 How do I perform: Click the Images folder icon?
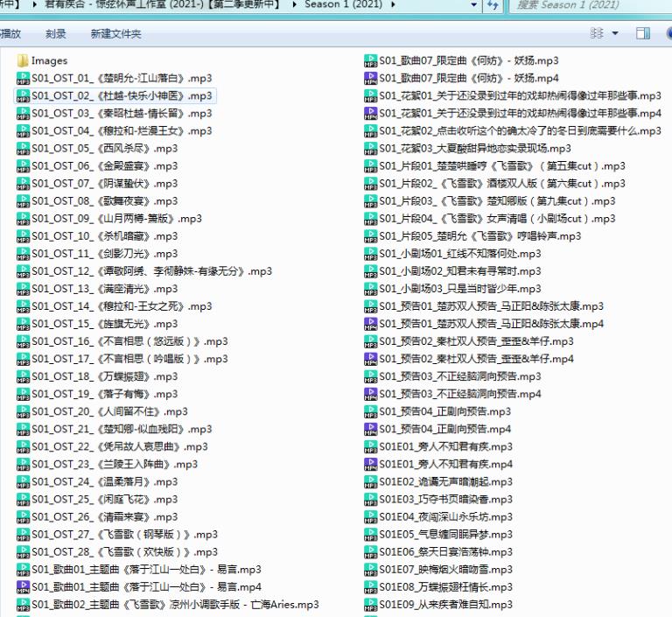(23, 60)
